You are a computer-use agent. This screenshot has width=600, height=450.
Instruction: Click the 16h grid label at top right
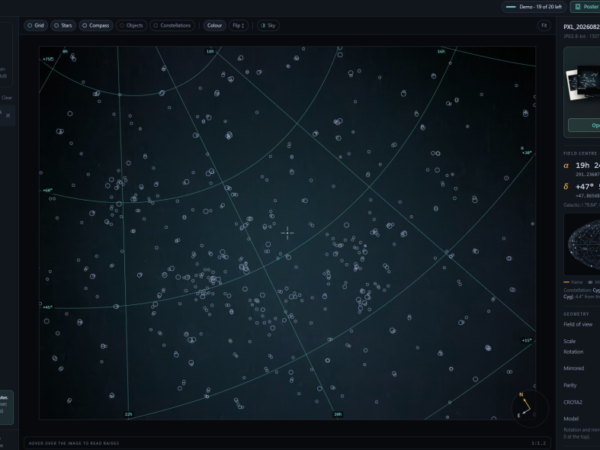(441, 51)
